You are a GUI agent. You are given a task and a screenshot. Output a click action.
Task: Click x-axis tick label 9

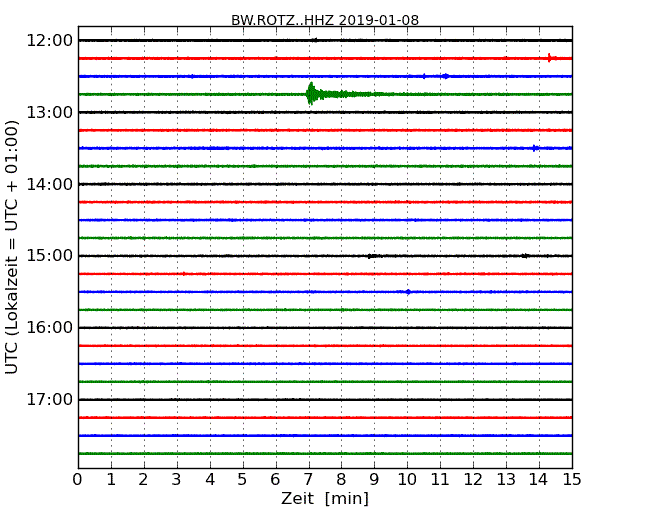pos(374,480)
